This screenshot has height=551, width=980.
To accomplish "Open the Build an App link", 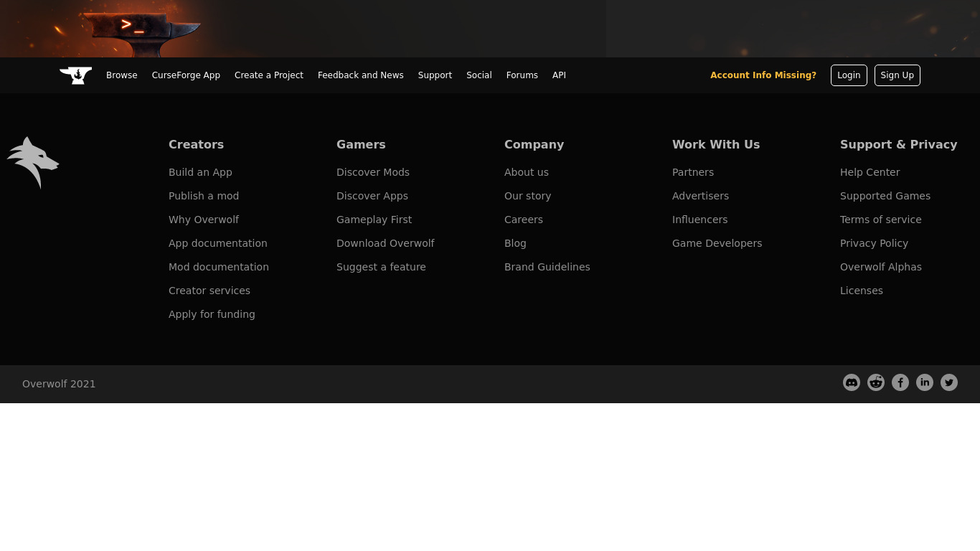I will coord(200,172).
